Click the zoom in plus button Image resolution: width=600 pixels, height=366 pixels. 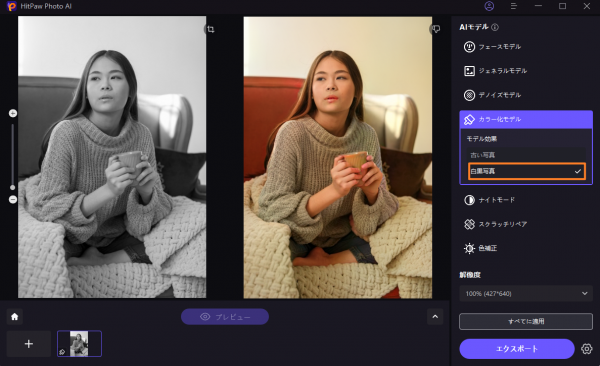[x=13, y=113]
